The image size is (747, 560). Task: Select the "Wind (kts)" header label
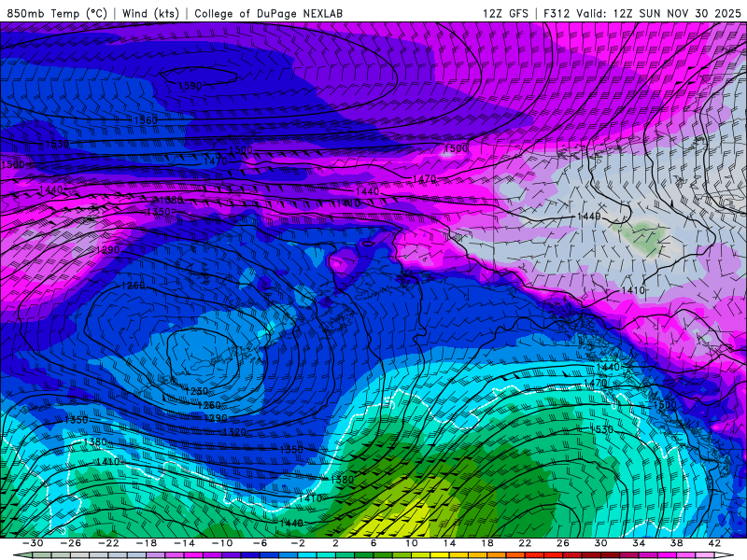click(x=150, y=13)
